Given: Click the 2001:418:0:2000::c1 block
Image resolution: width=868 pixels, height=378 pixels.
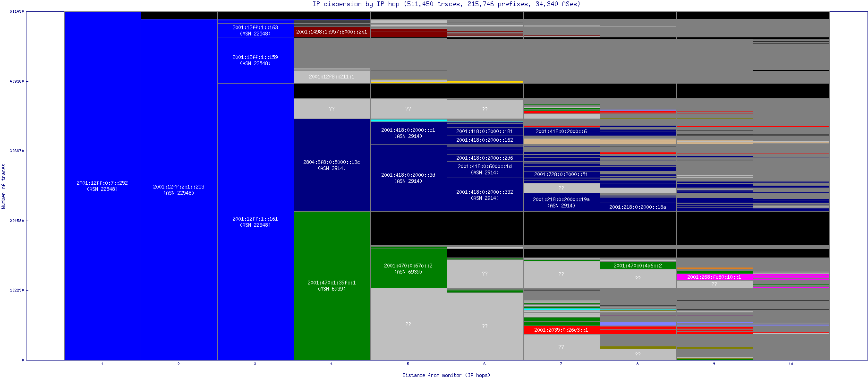Looking at the screenshot, I should pyautogui.click(x=408, y=133).
